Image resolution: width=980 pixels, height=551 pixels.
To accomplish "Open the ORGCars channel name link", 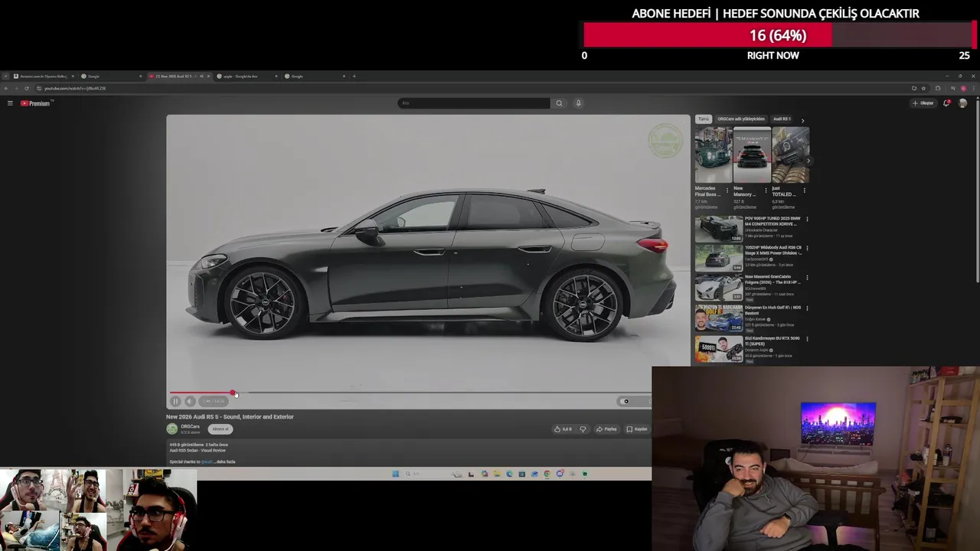I will [190, 426].
